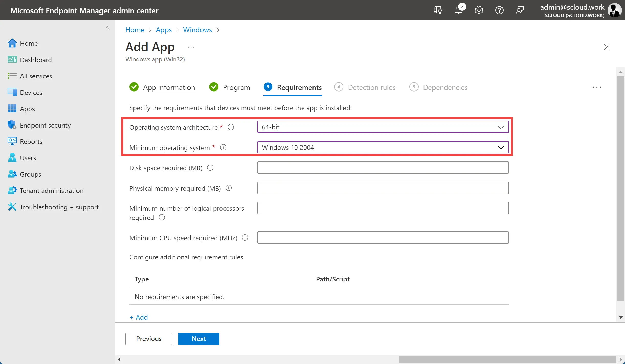Select the Requirements step tab

point(293,87)
